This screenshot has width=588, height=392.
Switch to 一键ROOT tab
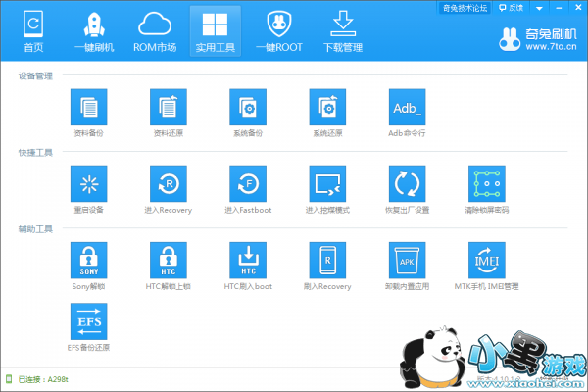coord(278,31)
